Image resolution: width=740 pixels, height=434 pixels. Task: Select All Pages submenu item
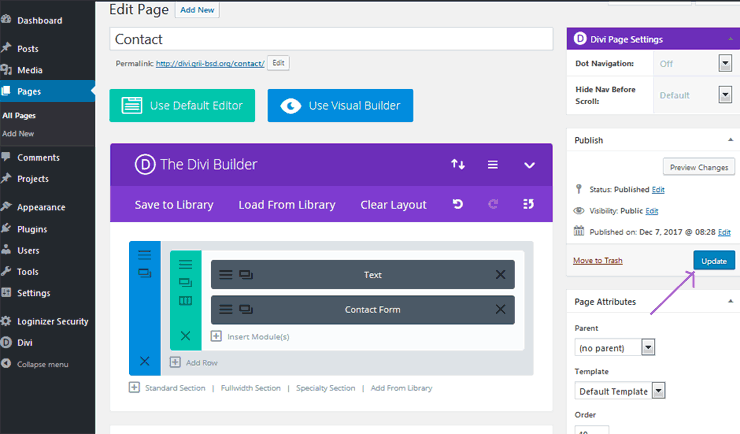coord(19,116)
